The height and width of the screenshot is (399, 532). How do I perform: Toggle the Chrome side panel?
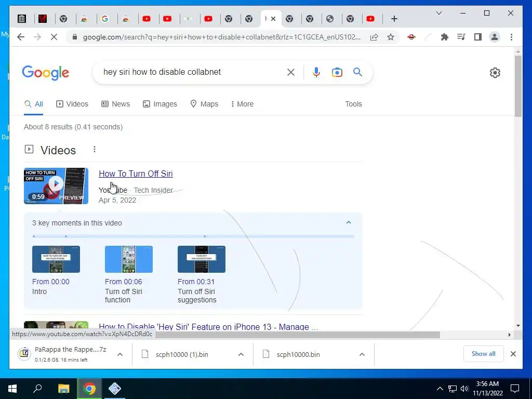(x=478, y=37)
